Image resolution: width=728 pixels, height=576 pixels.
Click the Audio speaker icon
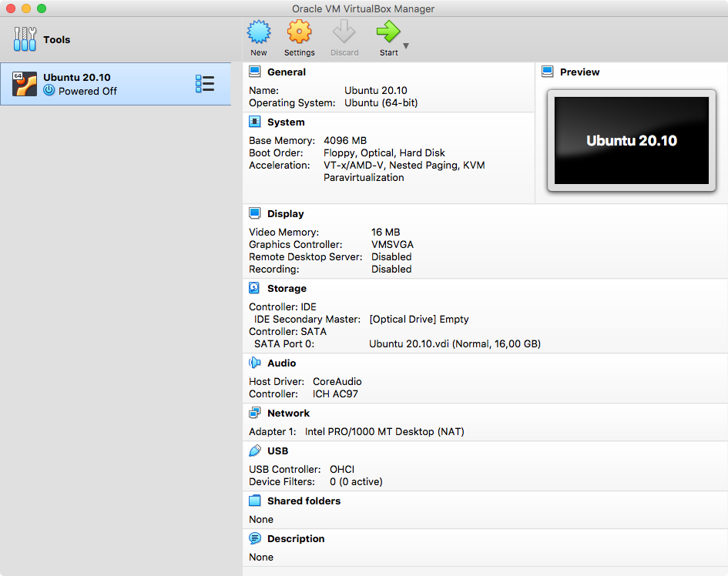tap(255, 363)
